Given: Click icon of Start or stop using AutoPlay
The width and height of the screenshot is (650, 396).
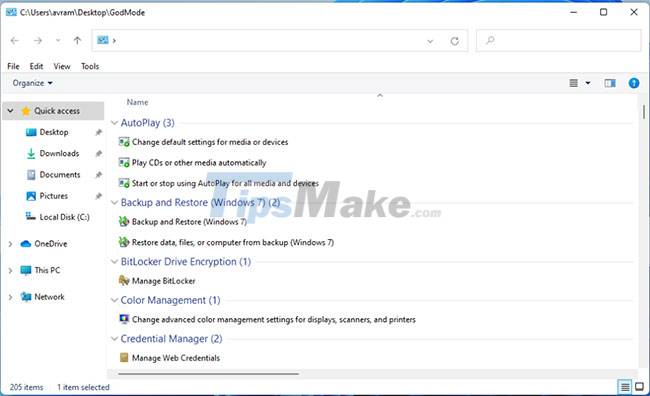Looking at the screenshot, I should click(124, 183).
